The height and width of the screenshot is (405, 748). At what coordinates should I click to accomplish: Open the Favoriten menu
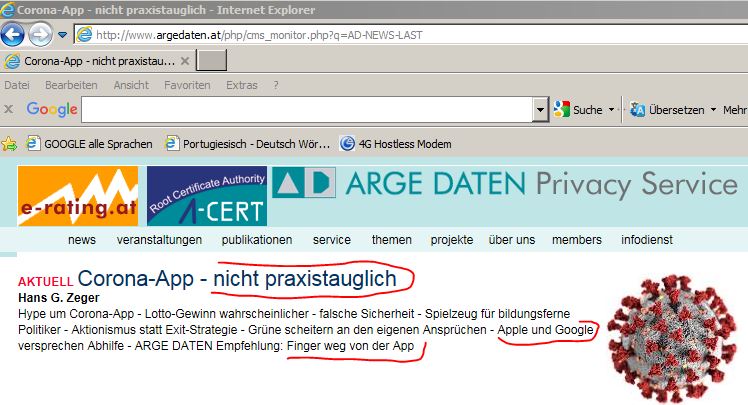[x=187, y=85]
